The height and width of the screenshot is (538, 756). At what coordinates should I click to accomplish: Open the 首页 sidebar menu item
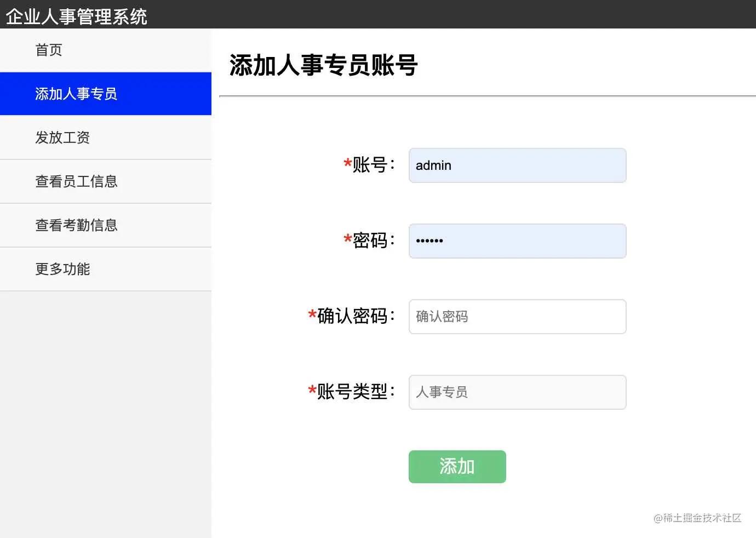[106, 50]
